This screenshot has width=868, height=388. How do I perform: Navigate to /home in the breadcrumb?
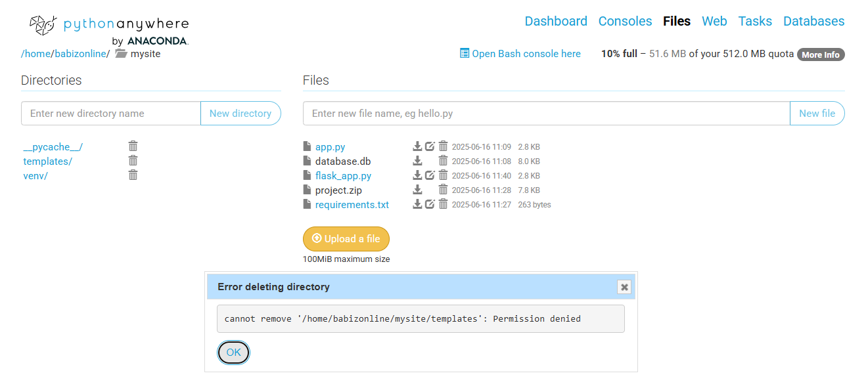[35, 54]
